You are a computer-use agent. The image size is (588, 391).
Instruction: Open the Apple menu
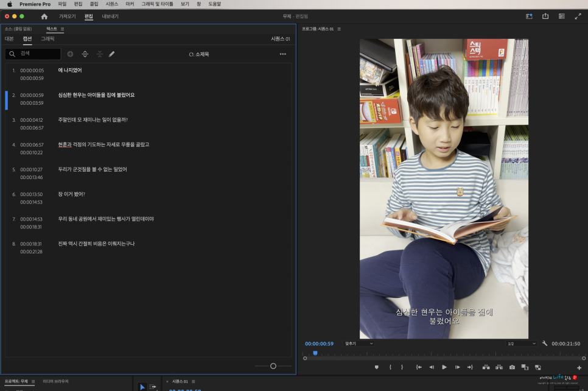pos(9,4)
